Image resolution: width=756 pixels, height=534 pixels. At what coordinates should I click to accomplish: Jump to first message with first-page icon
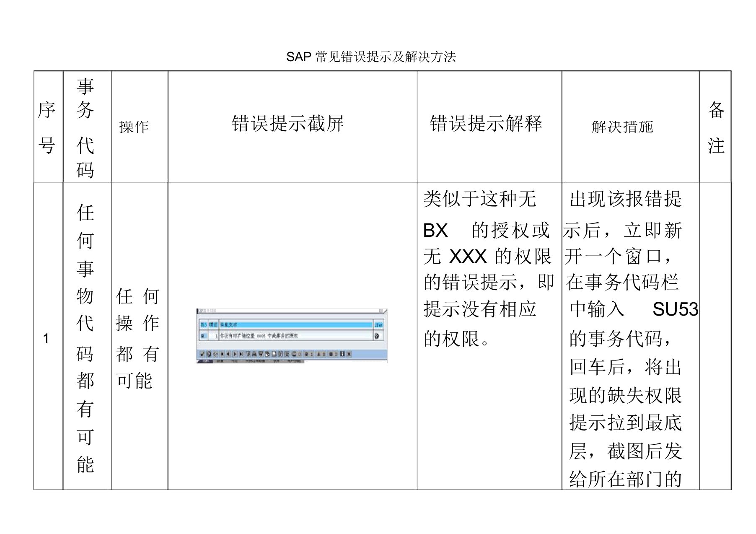pyautogui.click(x=222, y=354)
